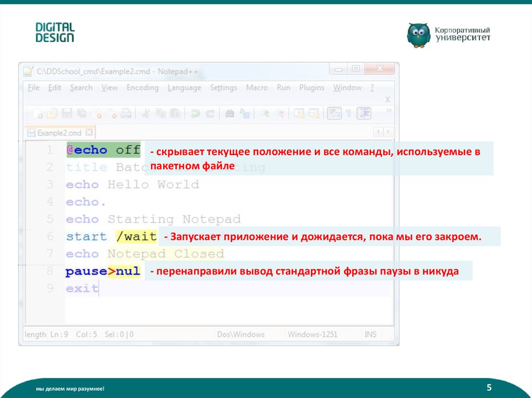The width and height of the screenshot is (532, 398).
Task: Toggle Show All Characters pilcrow button
Action: (348, 113)
